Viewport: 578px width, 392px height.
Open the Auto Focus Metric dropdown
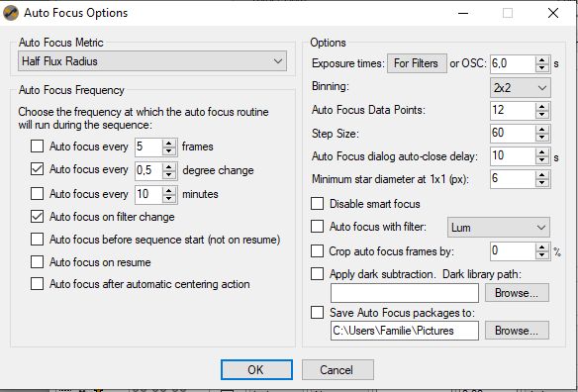(x=152, y=61)
